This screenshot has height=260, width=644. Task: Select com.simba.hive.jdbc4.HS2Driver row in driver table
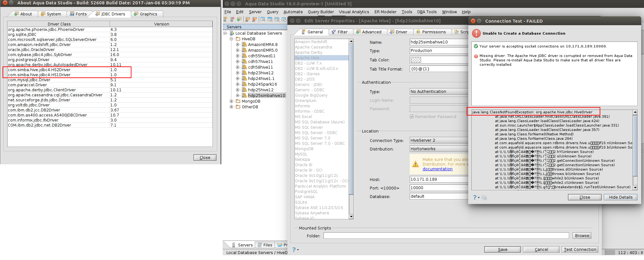coord(110,70)
